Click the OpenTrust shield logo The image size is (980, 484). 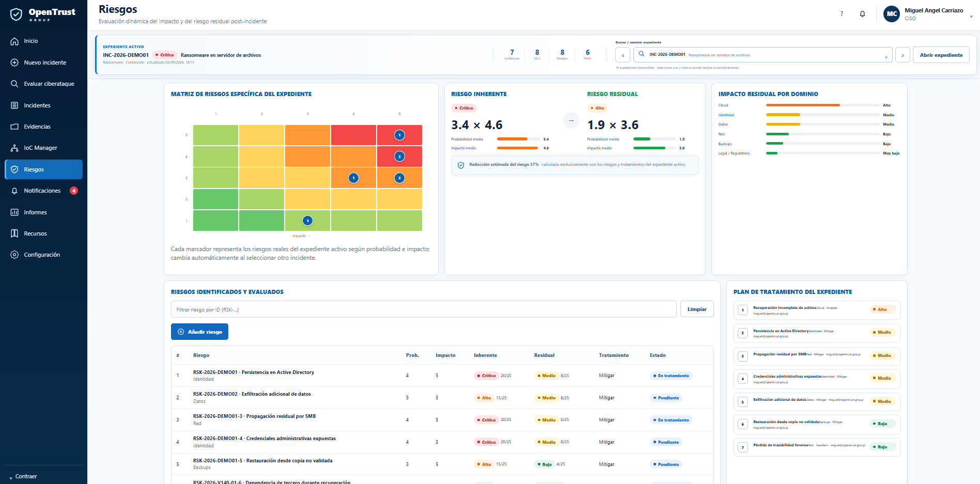[x=17, y=14]
